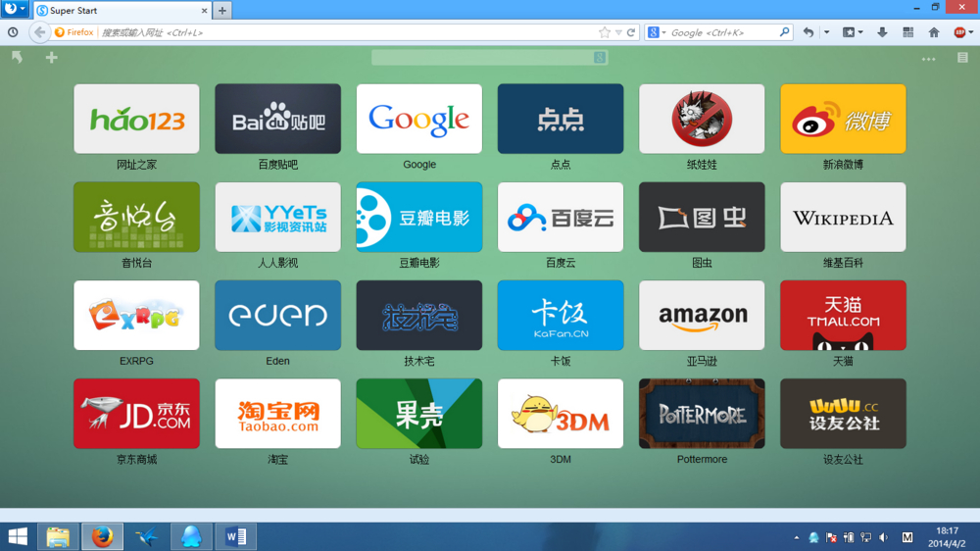Focus the Google search field
This screenshot has width=980, height=551.
[723, 32]
